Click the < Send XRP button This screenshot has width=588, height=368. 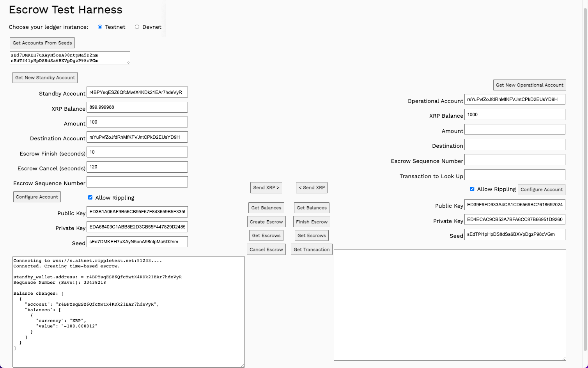coord(312,188)
